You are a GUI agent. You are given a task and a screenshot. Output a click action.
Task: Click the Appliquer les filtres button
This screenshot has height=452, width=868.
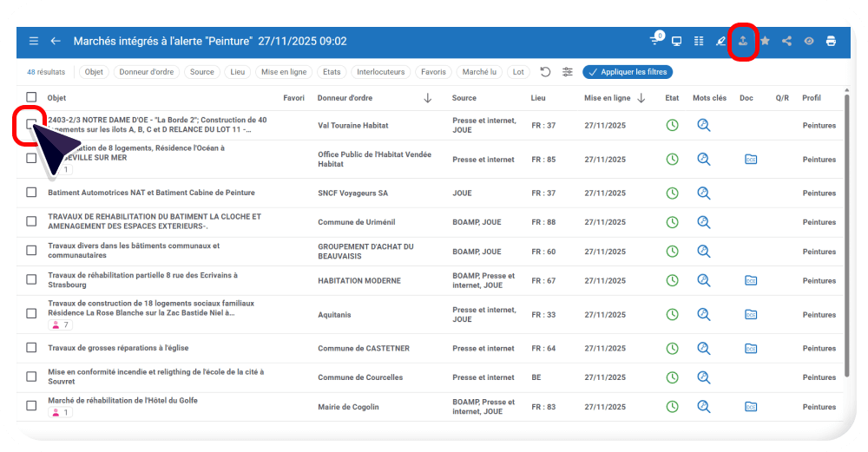628,72
